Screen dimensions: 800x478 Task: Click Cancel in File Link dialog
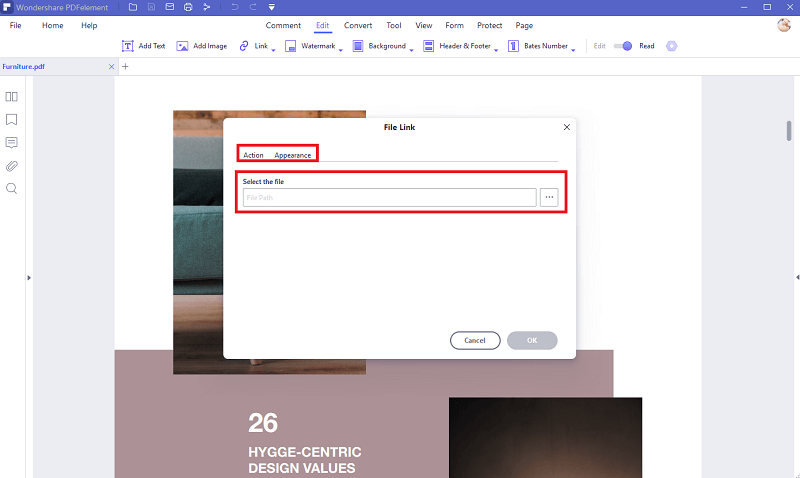point(475,340)
